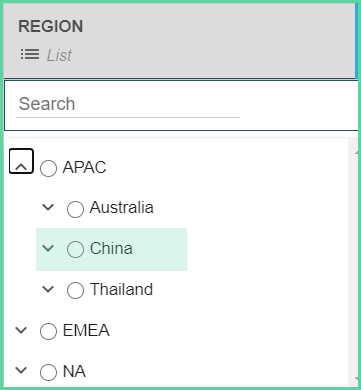Select the NA radio button
Image resolution: width=361 pixels, height=390 pixels.
coord(48,372)
